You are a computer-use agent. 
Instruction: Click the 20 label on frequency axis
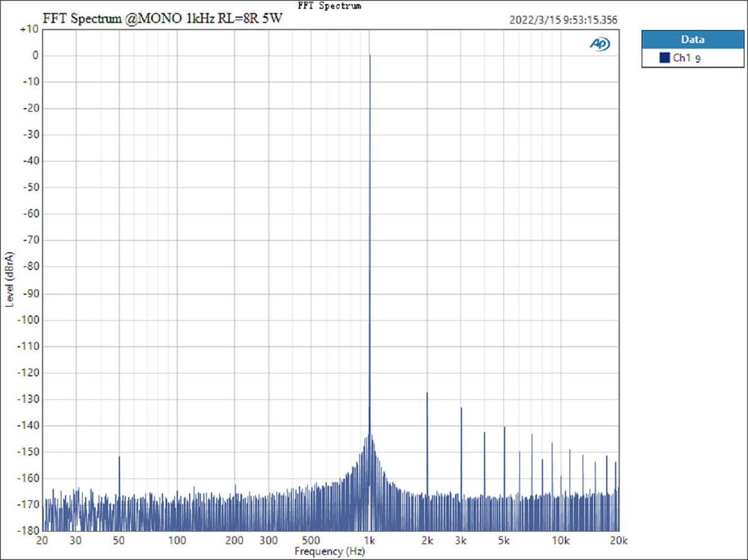click(x=43, y=540)
